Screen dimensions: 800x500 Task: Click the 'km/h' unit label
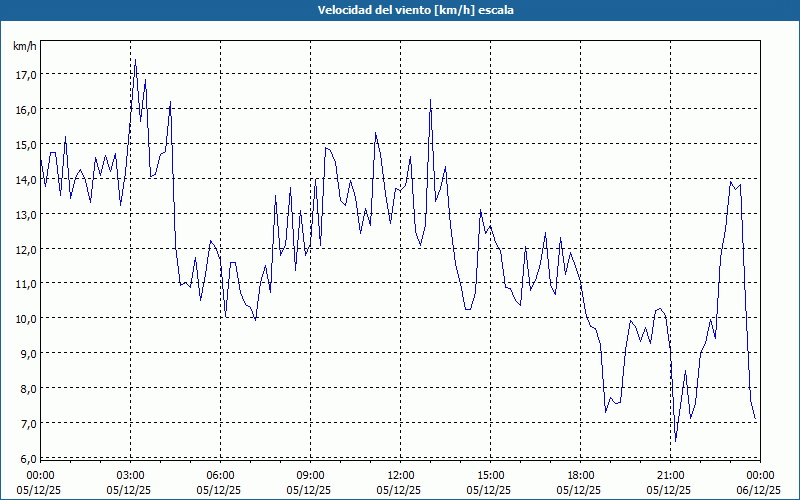(25, 46)
